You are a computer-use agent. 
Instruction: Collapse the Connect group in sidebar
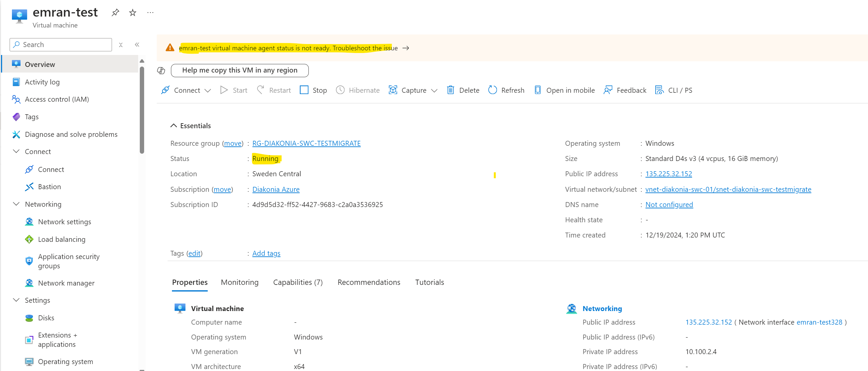click(x=16, y=151)
